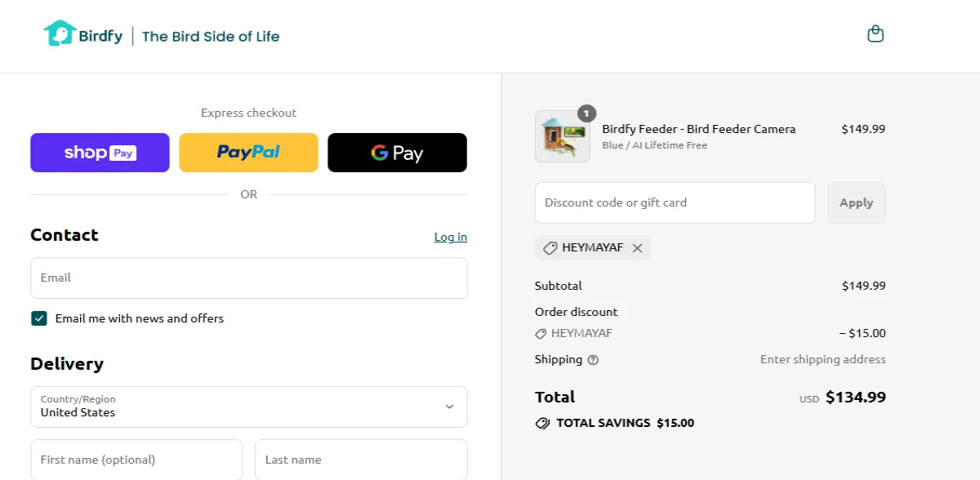Click the First name (optional) field
The height and width of the screenshot is (480, 980).
(x=136, y=460)
